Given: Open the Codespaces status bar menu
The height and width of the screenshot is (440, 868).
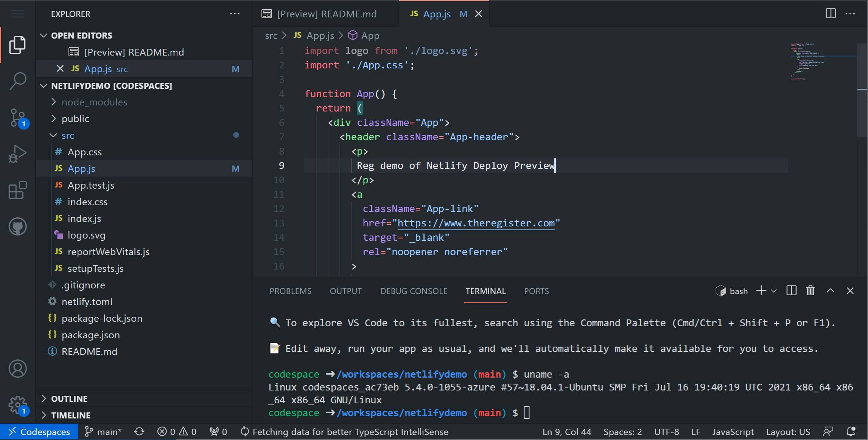Looking at the screenshot, I should tap(39, 432).
